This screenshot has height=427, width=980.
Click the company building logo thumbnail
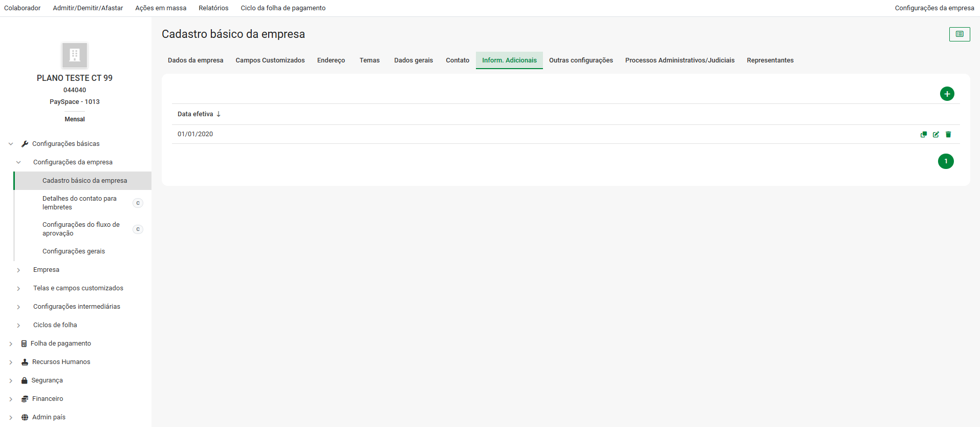tap(75, 55)
